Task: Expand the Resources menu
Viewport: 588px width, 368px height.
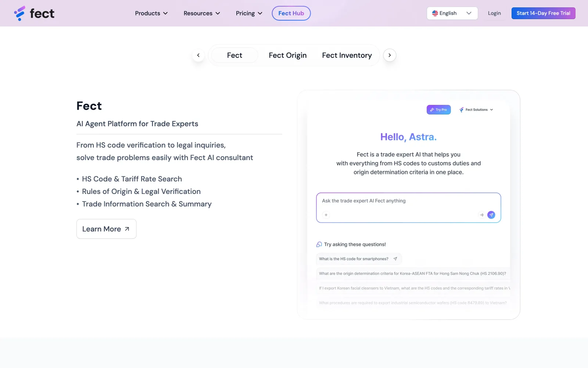Action: click(x=202, y=13)
